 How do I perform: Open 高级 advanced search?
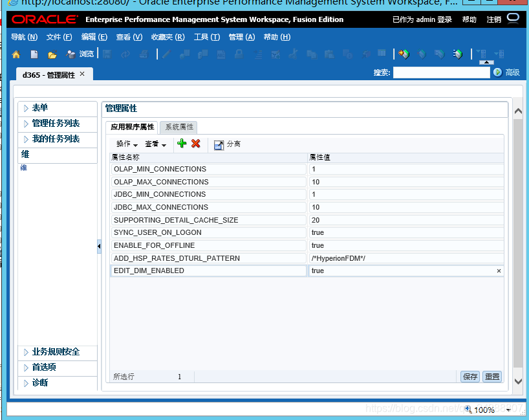(x=512, y=72)
